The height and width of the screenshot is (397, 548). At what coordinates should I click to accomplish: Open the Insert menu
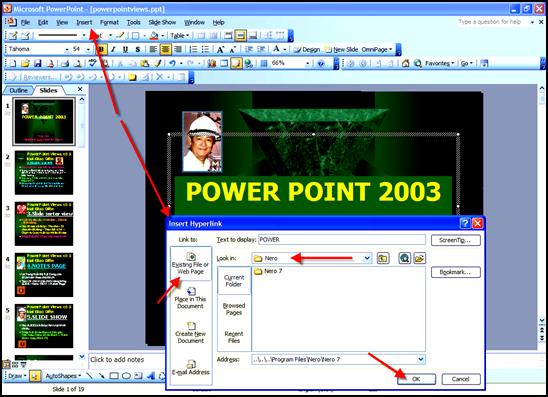(84, 22)
